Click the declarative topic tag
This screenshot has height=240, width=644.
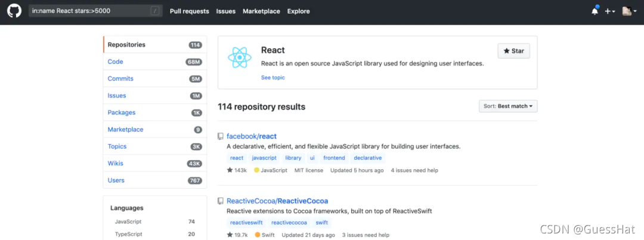tap(367, 158)
